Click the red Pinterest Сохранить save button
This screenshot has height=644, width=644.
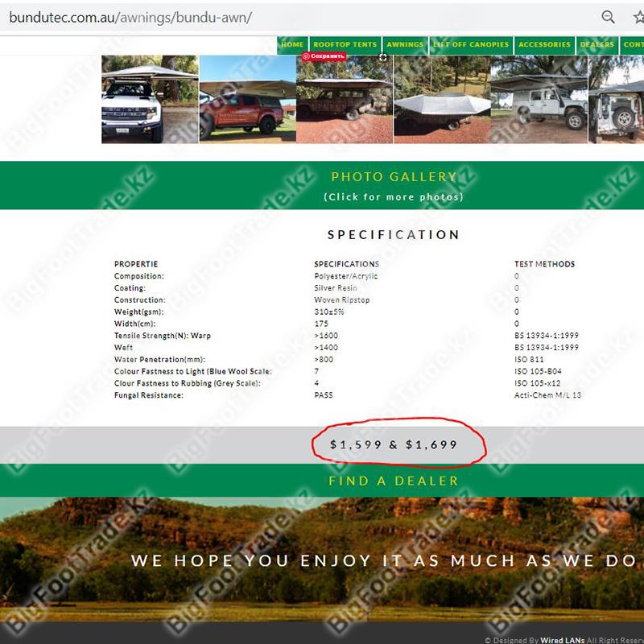pos(324,56)
